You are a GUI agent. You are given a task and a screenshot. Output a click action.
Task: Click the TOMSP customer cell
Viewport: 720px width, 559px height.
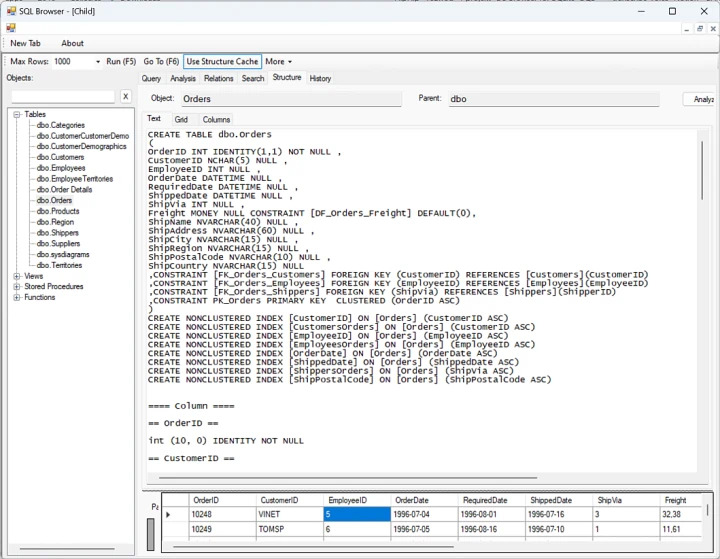(290, 529)
